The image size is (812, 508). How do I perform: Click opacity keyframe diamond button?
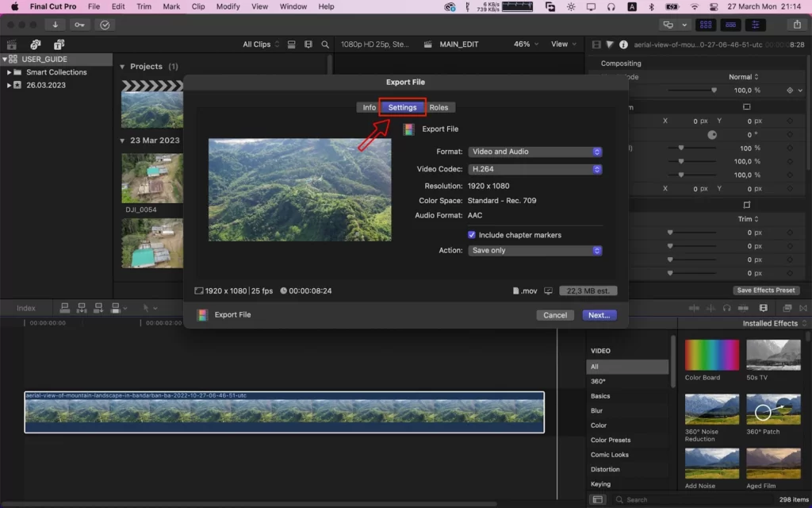point(789,90)
